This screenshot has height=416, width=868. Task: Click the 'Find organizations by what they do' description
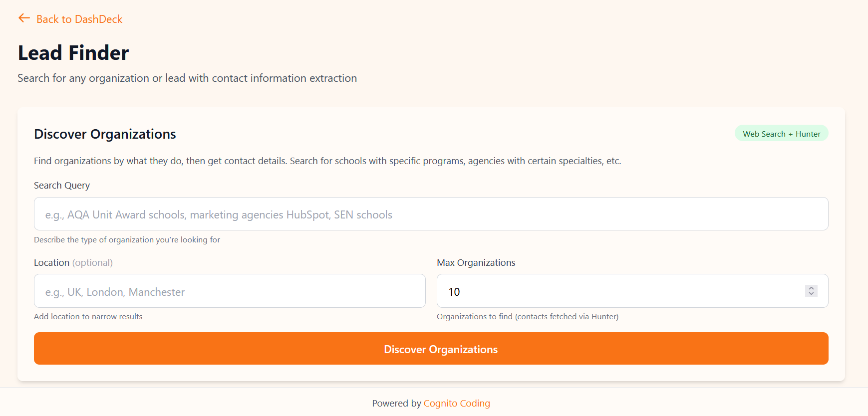327,161
